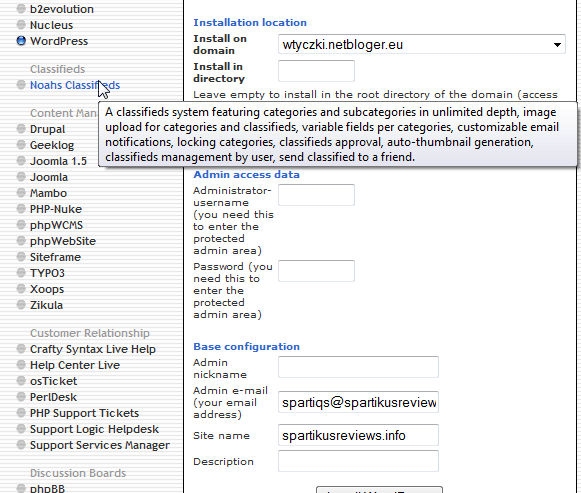Image resolution: width=581 pixels, height=493 pixels.
Task: Focus the Administrator-username field
Action: point(316,195)
